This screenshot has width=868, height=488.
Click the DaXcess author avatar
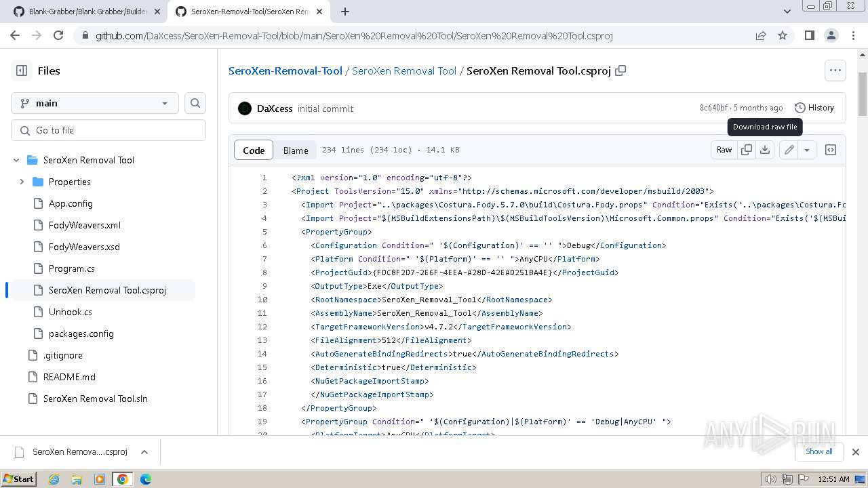click(x=245, y=108)
